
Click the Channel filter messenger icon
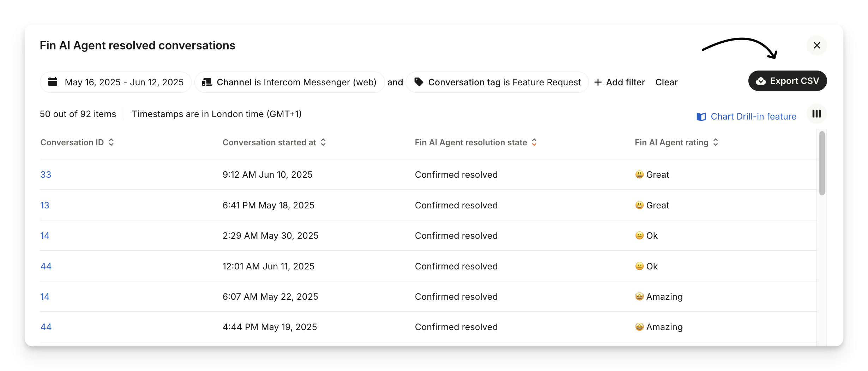tap(207, 82)
